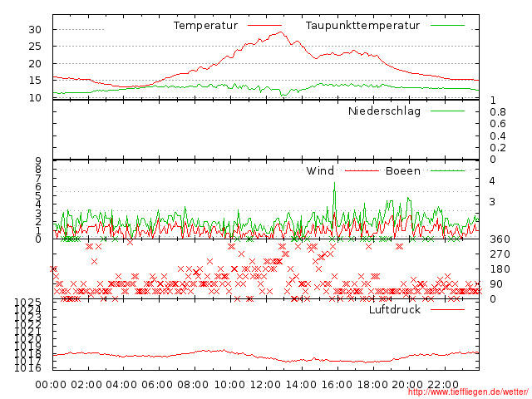Click the 9 wind speed axis label
The image size is (532, 399).
(x=38, y=161)
